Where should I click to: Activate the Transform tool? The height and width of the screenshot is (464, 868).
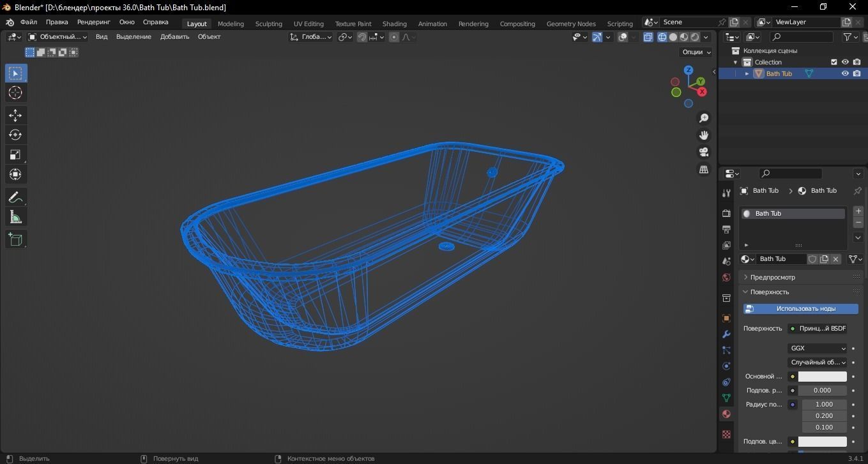coord(16,174)
